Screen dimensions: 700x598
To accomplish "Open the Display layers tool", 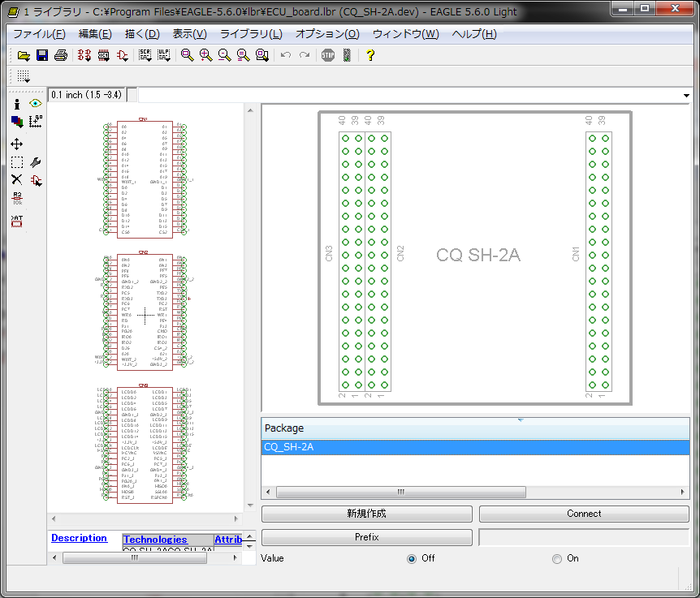I will [17, 121].
